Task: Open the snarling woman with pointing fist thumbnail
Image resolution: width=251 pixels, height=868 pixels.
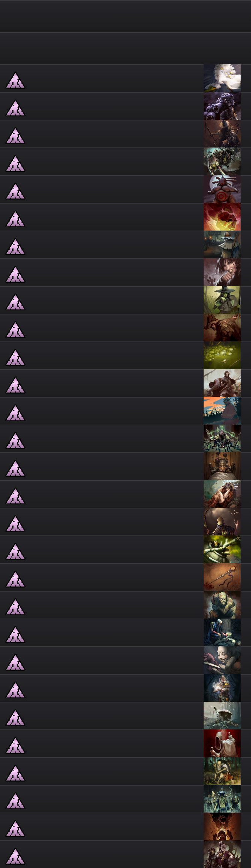Action: tap(222, 272)
